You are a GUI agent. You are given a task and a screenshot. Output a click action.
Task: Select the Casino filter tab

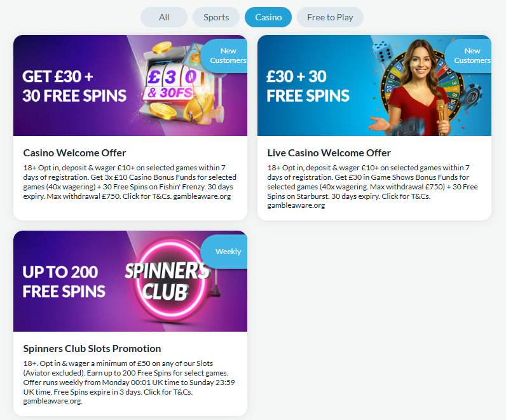click(268, 17)
